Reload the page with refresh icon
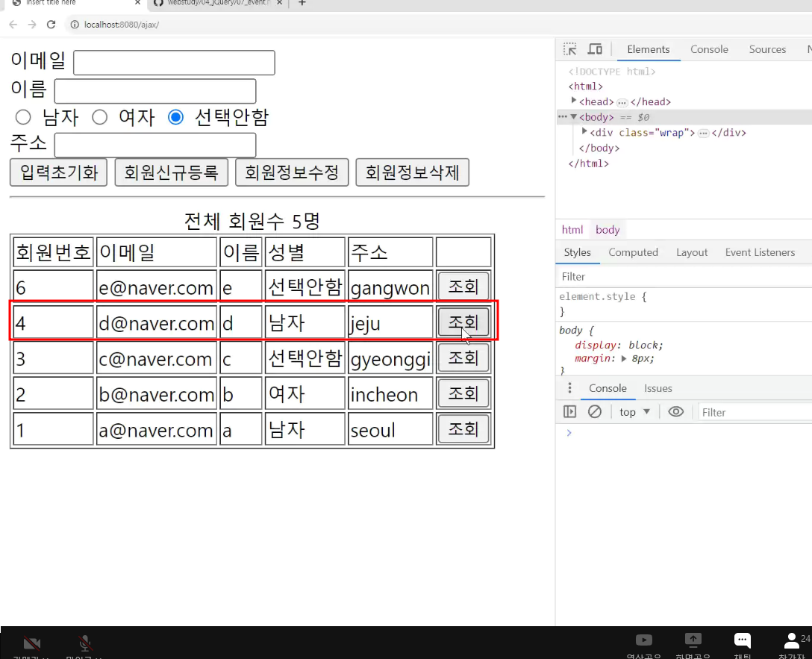 pyautogui.click(x=51, y=25)
